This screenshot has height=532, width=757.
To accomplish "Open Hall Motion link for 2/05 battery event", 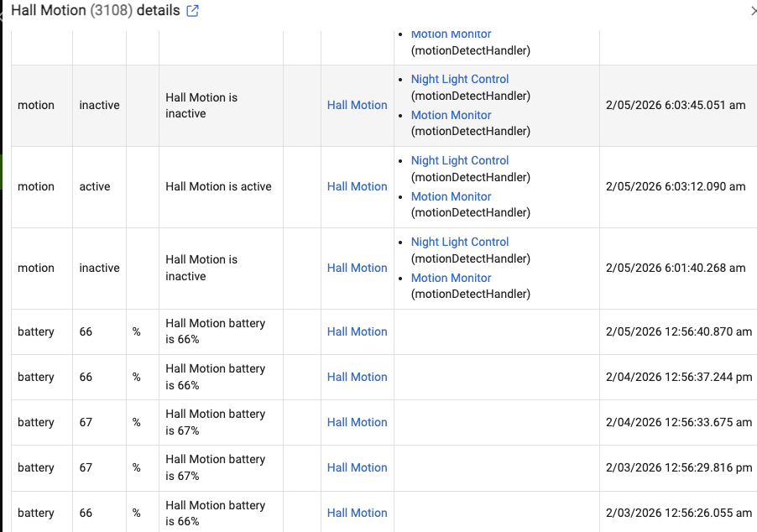I will click(357, 331).
